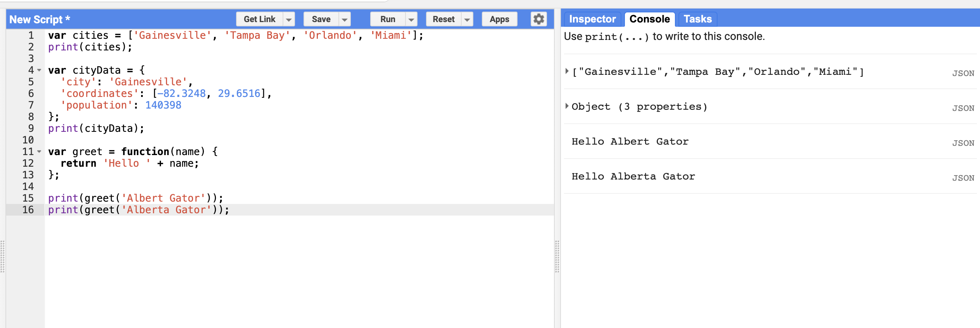The height and width of the screenshot is (328, 980).
Task: Open the Reset dropdown arrow
Action: (x=467, y=19)
